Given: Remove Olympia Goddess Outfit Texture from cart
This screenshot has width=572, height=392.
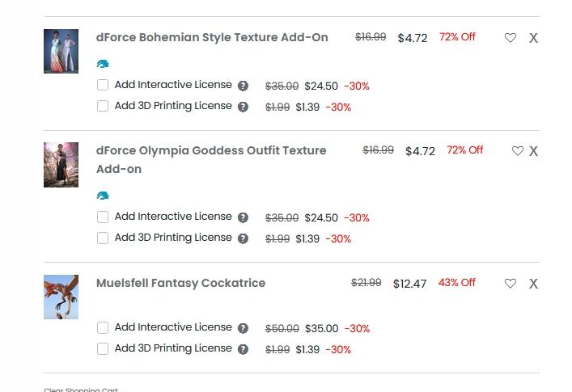Looking at the screenshot, I should coord(533,151).
